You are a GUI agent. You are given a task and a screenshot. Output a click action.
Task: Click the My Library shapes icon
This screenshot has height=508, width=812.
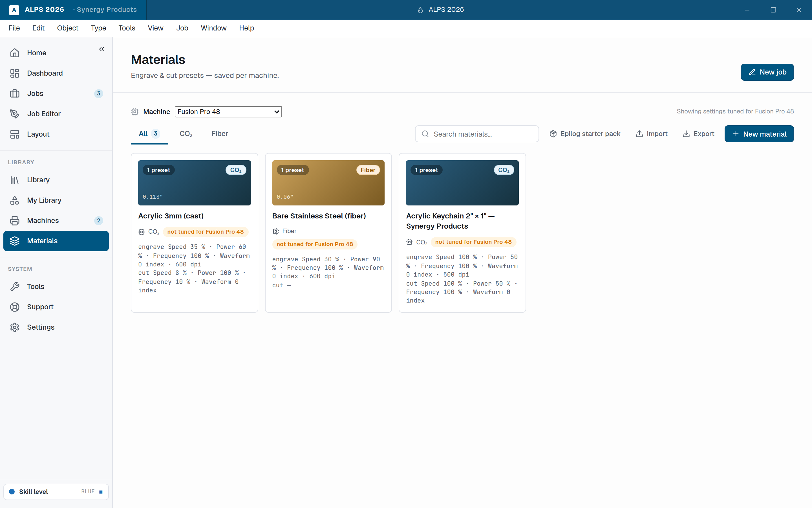tap(14, 200)
